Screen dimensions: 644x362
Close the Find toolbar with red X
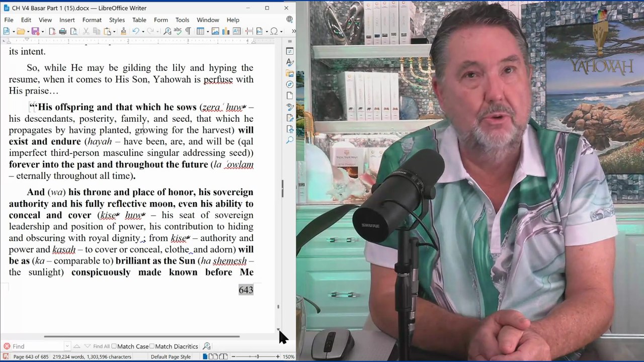coord(7,346)
